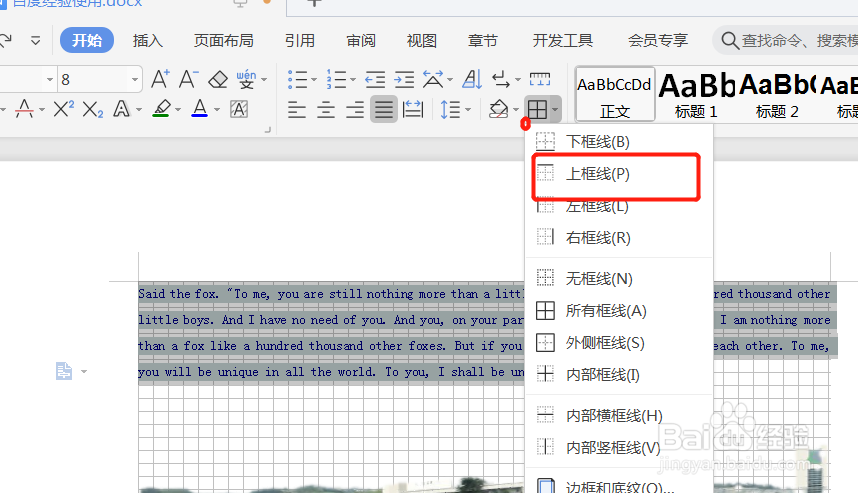Open the 会员专享 tab

coord(658,40)
